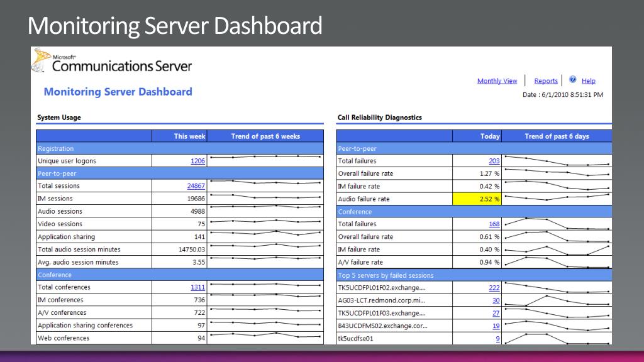644x362 pixels.
Task: Open the 9 failed sessions link for tk5ucdfse01
Action: 498,339
